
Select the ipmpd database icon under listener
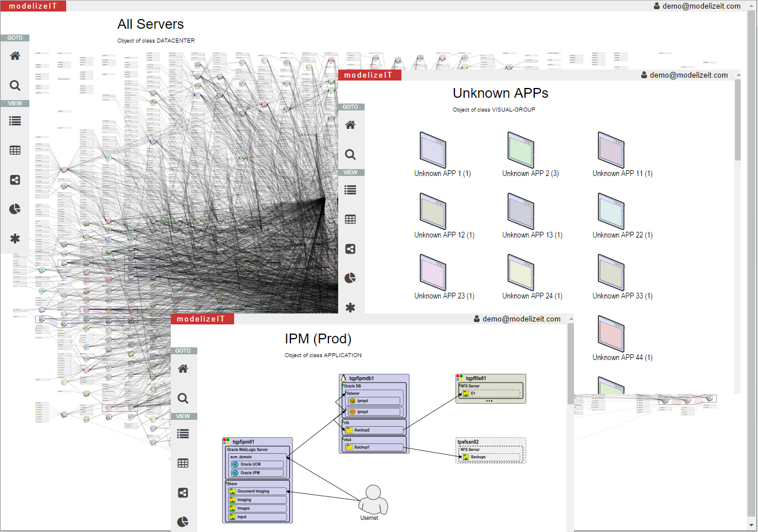[352, 401]
